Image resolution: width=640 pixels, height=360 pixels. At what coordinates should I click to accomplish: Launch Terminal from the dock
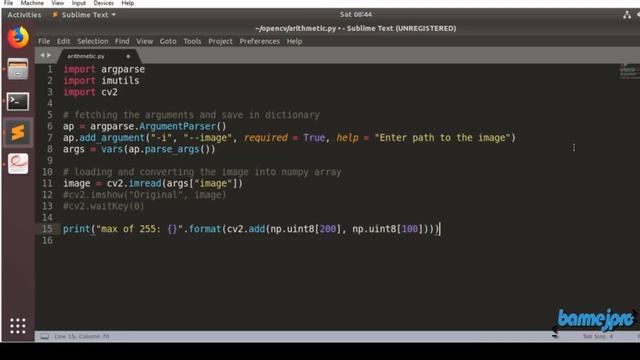(x=18, y=101)
